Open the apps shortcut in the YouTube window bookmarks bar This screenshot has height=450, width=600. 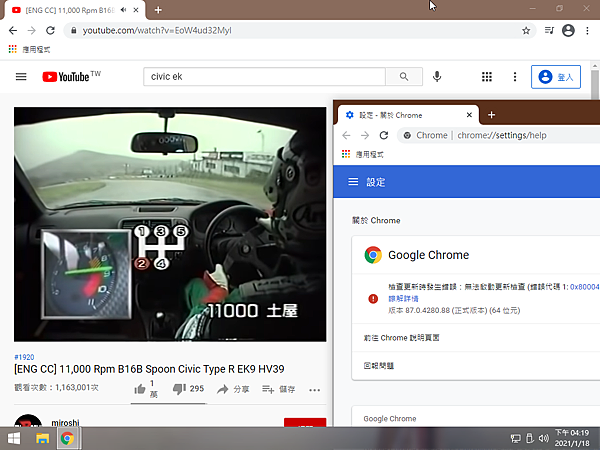[29, 49]
